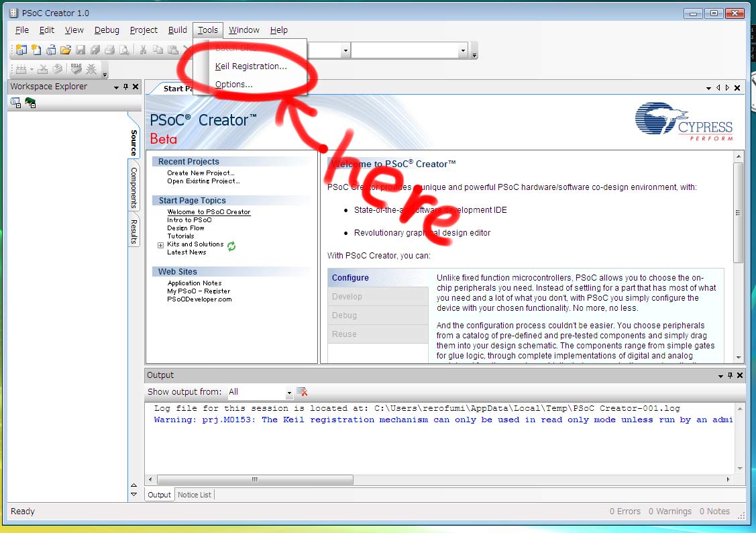Click the Clear Output icon with red X
The width and height of the screenshot is (756, 533).
pyautogui.click(x=303, y=391)
